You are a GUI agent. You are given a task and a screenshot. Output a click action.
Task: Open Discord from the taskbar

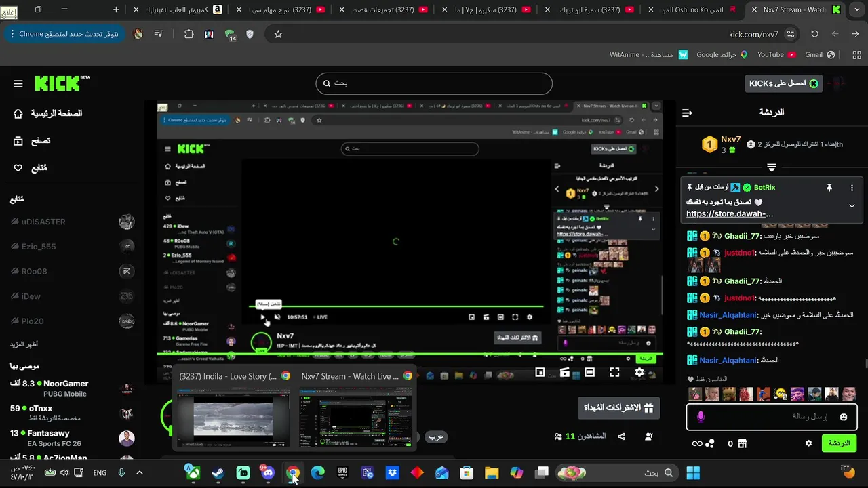tap(268, 472)
